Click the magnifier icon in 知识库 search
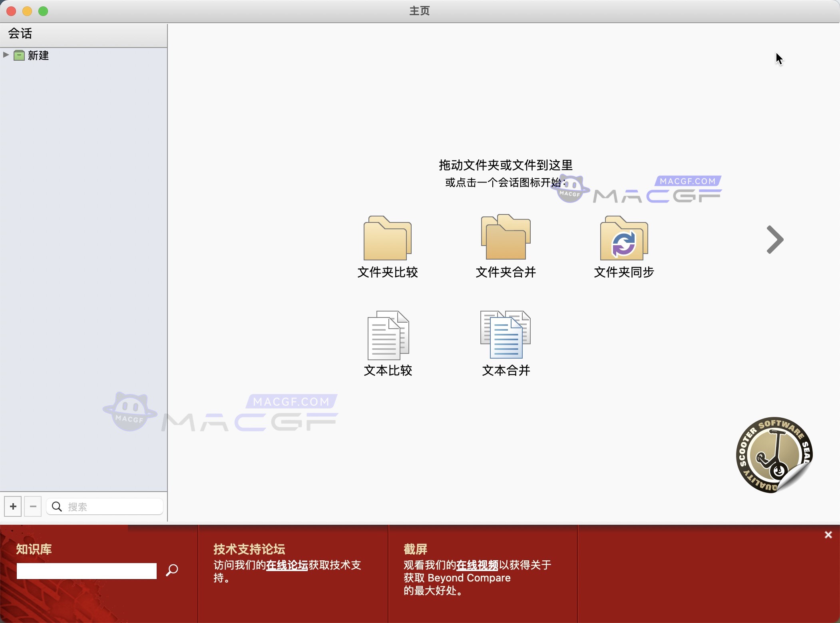 click(x=172, y=570)
